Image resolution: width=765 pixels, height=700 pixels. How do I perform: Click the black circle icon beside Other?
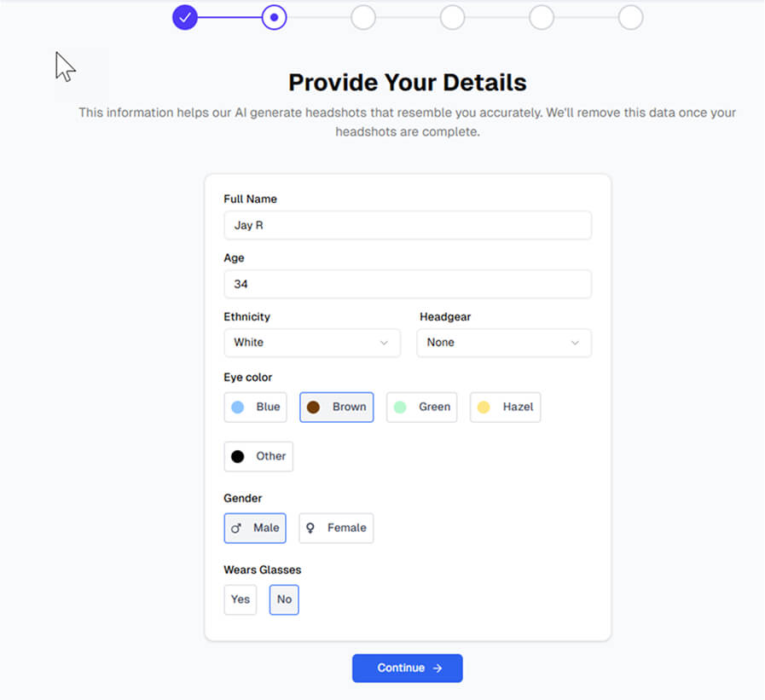coord(241,456)
